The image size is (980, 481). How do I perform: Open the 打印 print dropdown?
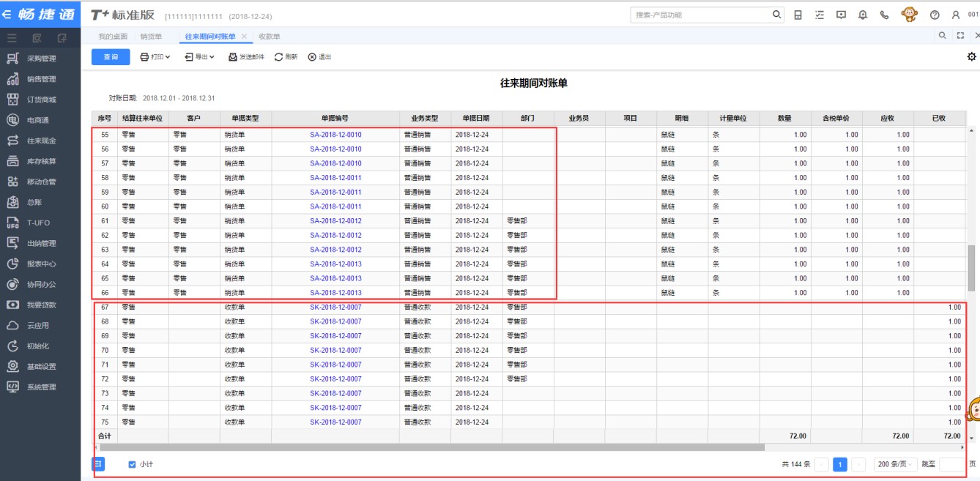click(x=155, y=57)
